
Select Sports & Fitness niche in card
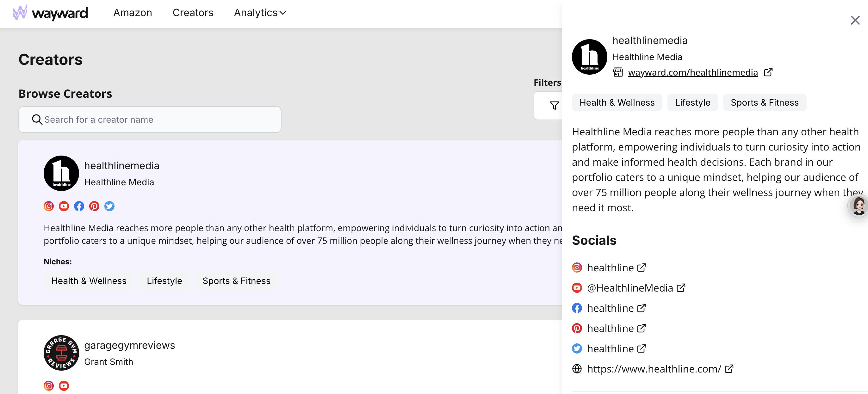[x=236, y=280]
